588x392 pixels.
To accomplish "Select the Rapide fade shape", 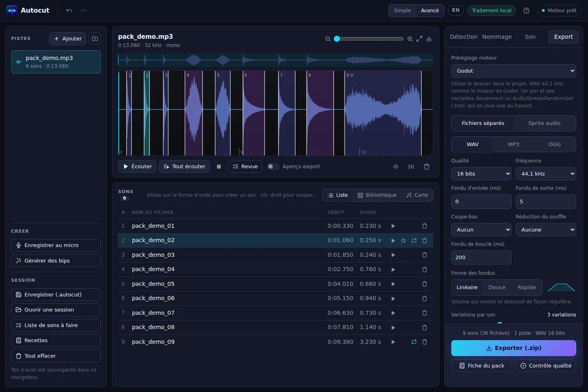I will pos(527,287).
